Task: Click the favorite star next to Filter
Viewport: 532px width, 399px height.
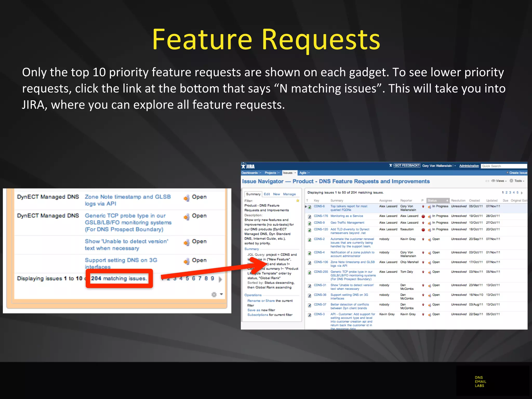Action: click(x=298, y=201)
